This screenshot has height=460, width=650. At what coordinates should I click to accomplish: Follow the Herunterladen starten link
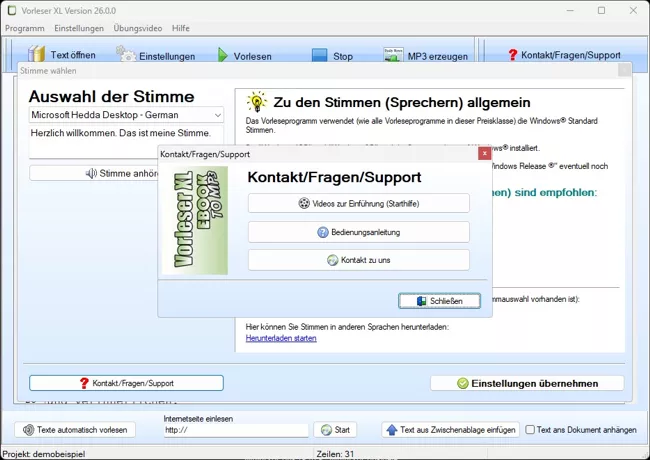click(281, 338)
